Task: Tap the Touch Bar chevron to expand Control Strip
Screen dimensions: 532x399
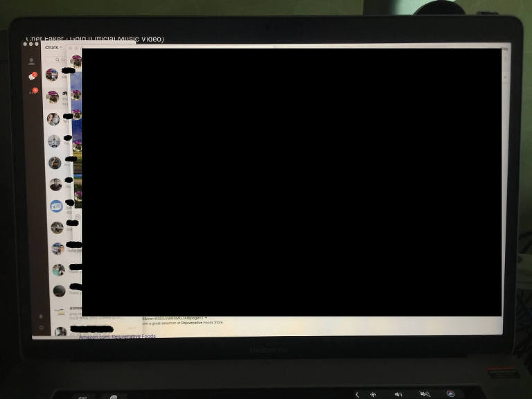Action: [357, 394]
